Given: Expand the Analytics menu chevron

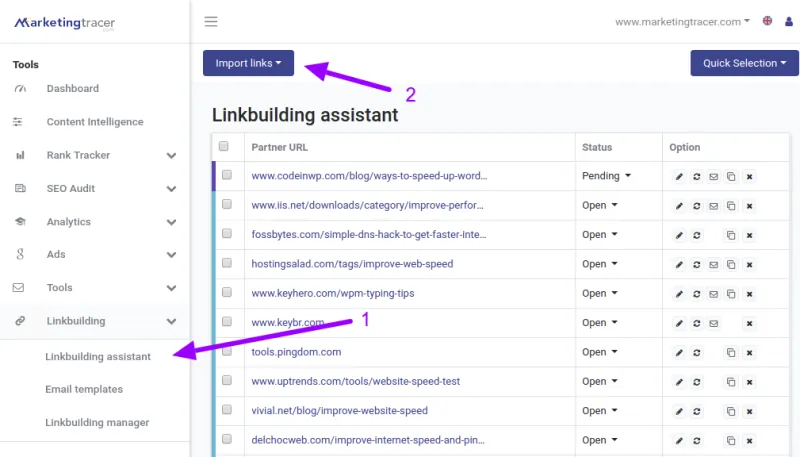Looking at the screenshot, I should [x=171, y=222].
